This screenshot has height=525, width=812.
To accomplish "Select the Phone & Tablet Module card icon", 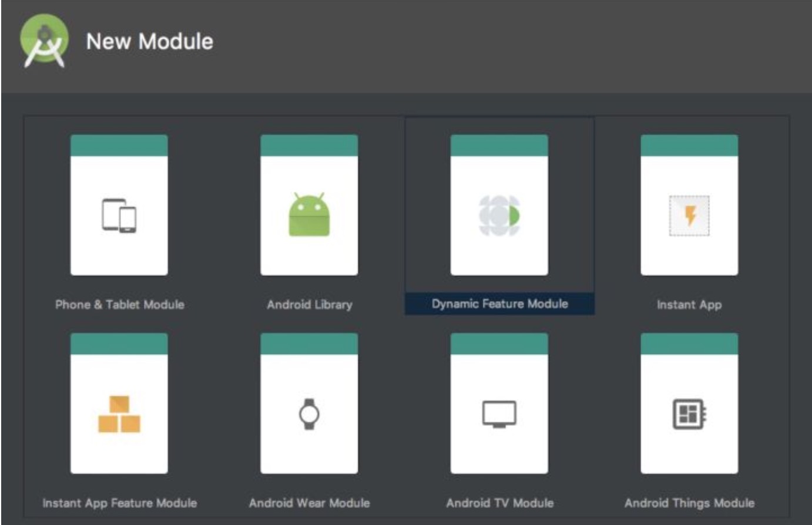I will (x=119, y=216).
